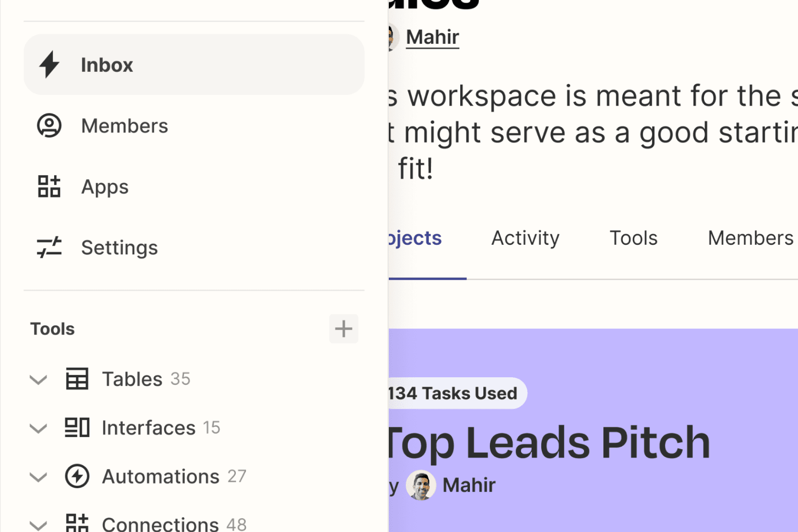Switch to the Activity tab
Image resolution: width=798 pixels, height=532 pixels.
tap(525, 238)
